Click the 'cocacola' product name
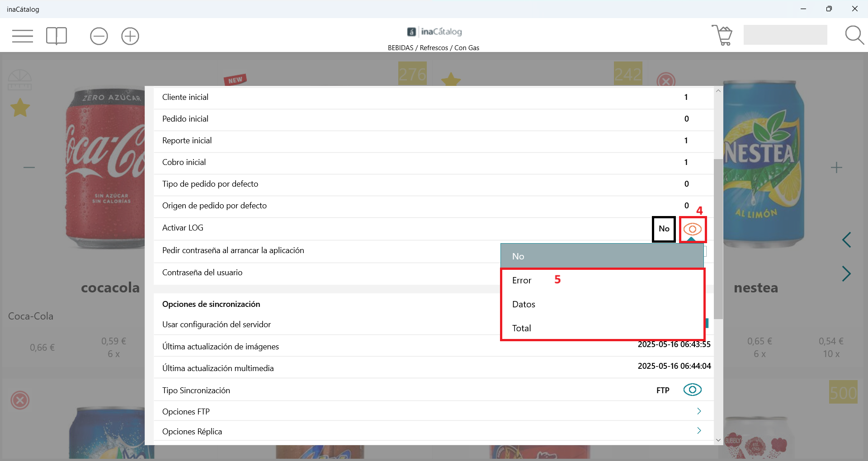This screenshot has width=868, height=461. [110, 287]
